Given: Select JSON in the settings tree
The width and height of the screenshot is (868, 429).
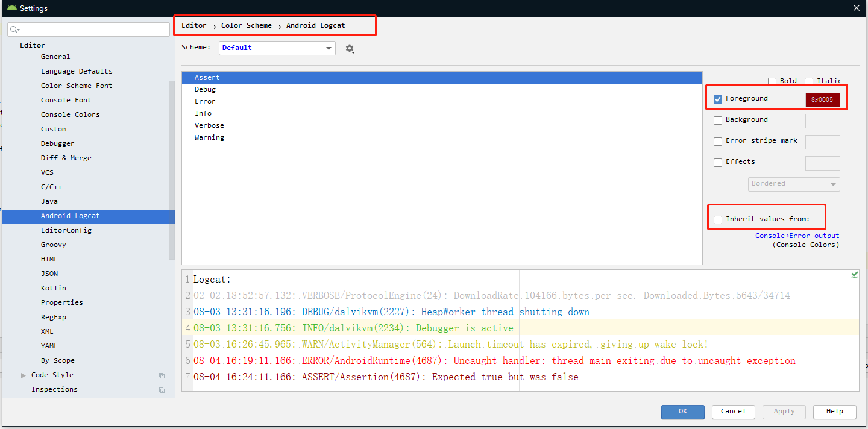Looking at the screenshot, I should click(x=49, y=274).
